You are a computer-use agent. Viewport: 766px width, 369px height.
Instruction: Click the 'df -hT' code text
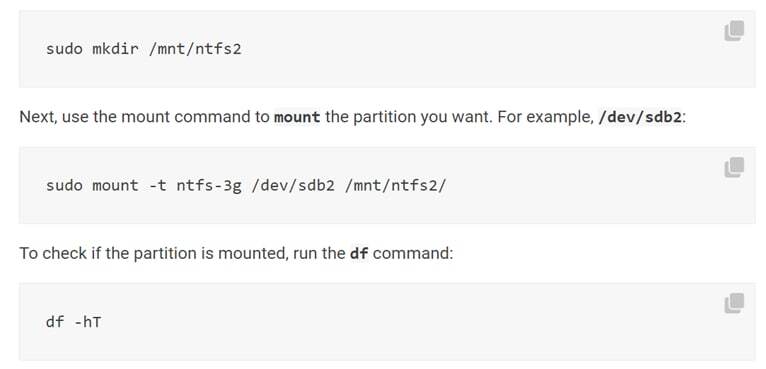coord(73,322)
